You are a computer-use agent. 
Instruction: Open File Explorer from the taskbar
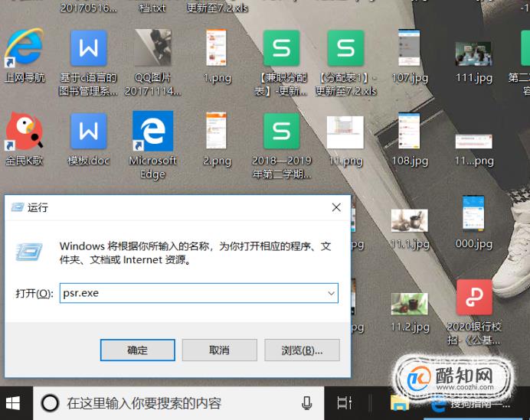click(x=400, y=403)
